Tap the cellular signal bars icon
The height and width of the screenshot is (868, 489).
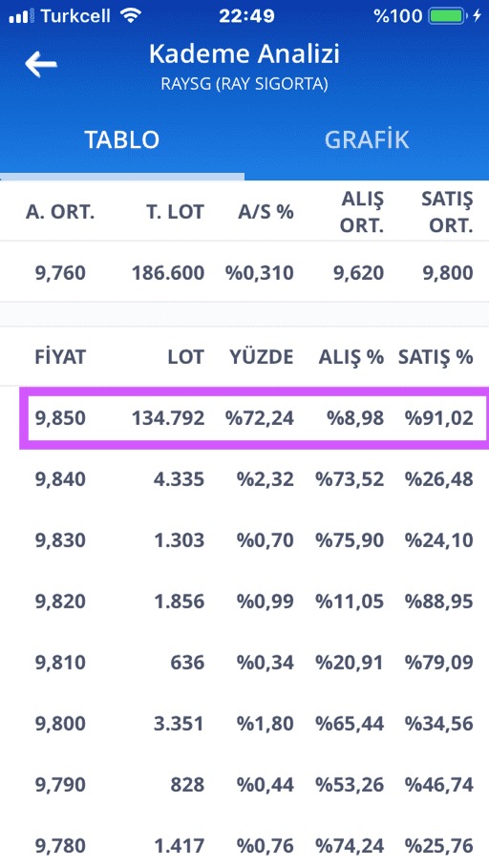pyautogui.click(x=19, y=17)
